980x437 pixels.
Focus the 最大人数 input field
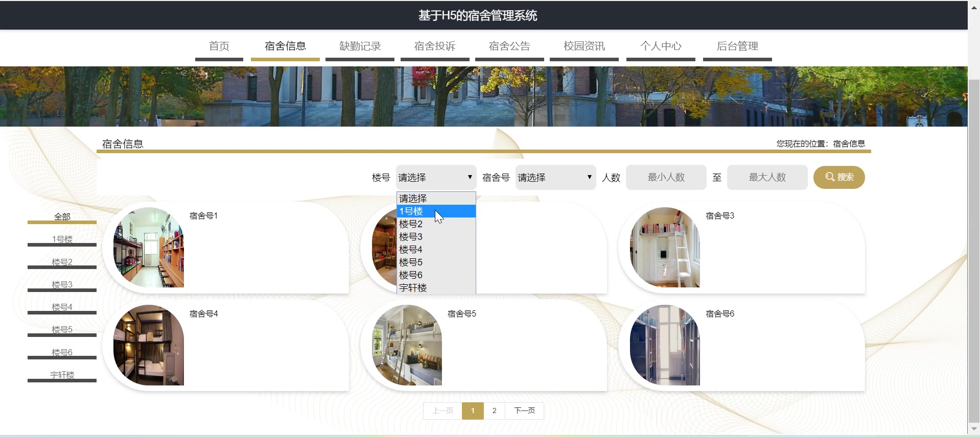point(767,177)
